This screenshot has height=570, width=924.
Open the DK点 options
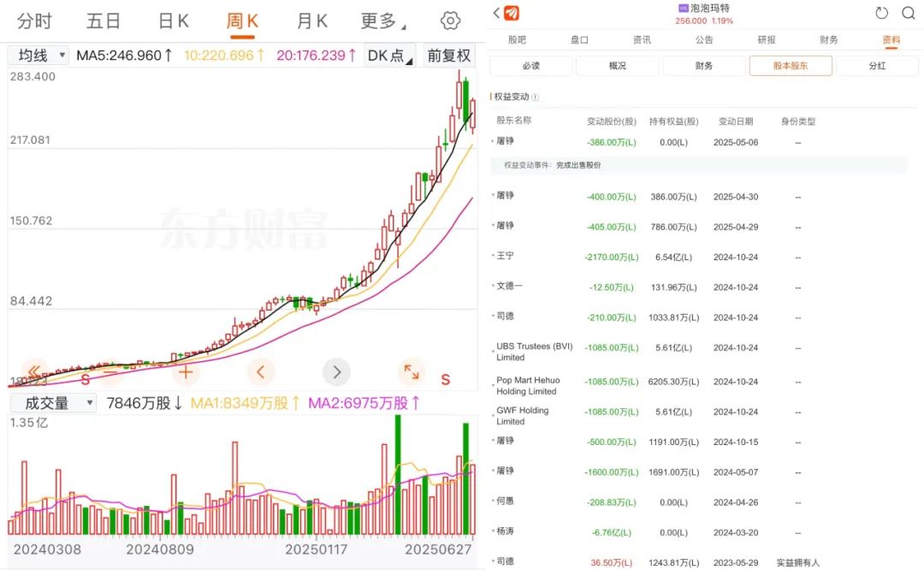tap(389, 56)
